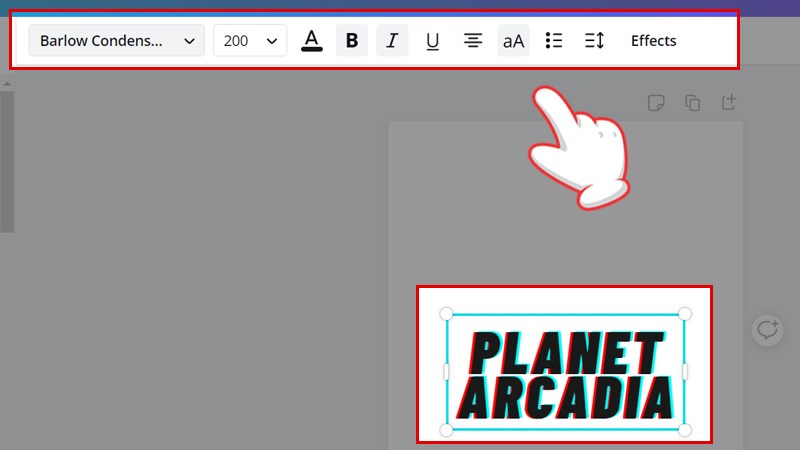The width and height of the screenshot is (800, 450).
Task: Toggle uppercase with the aA icon
Action: pos(513,41)
